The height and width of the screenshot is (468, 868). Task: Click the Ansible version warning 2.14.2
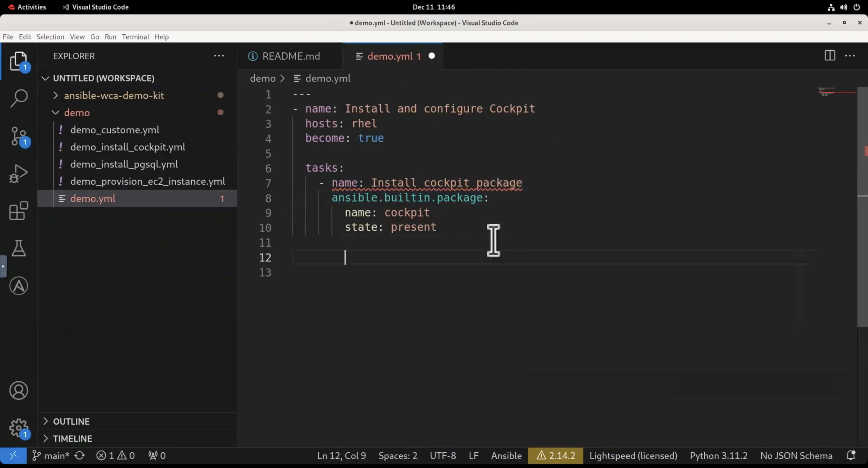tap(555, 456)
